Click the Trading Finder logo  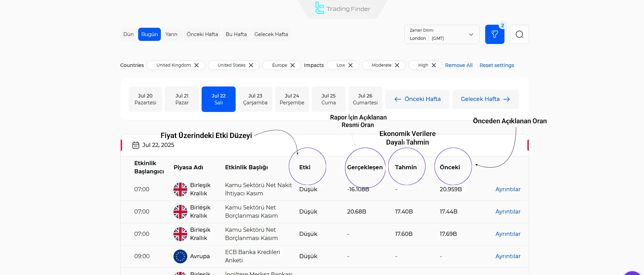[343, 9]
